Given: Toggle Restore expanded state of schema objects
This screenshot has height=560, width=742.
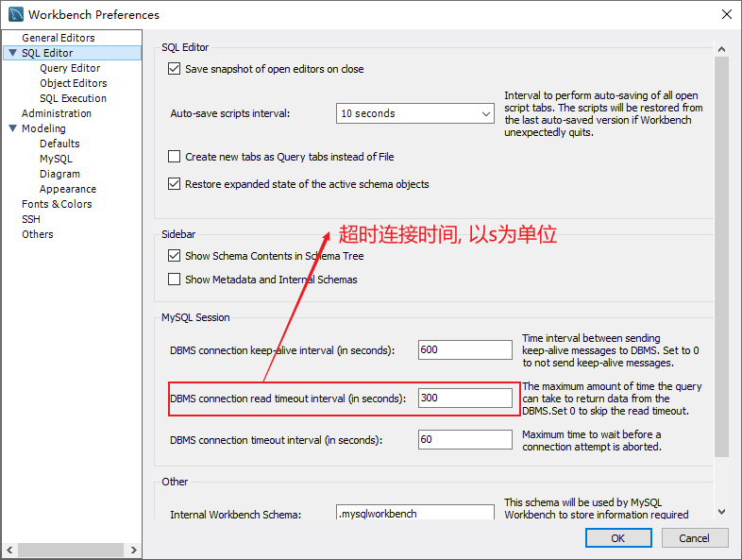Looking at the screenshot, I should pos(174,183).
